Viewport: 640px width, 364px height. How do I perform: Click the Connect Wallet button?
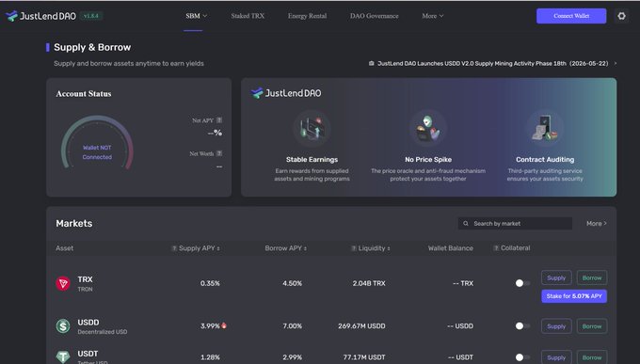(x=571, y=16)
